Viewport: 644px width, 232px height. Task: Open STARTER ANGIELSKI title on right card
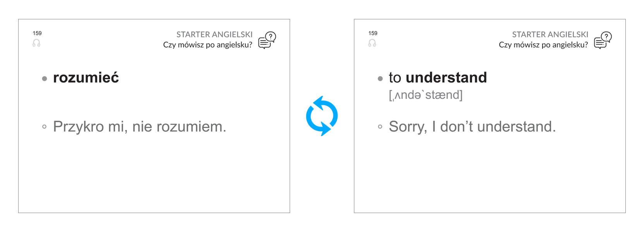(550, 34)
